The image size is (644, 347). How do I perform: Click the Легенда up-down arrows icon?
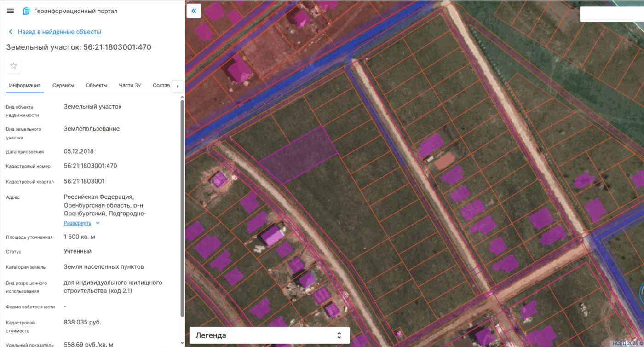[339, 335]
